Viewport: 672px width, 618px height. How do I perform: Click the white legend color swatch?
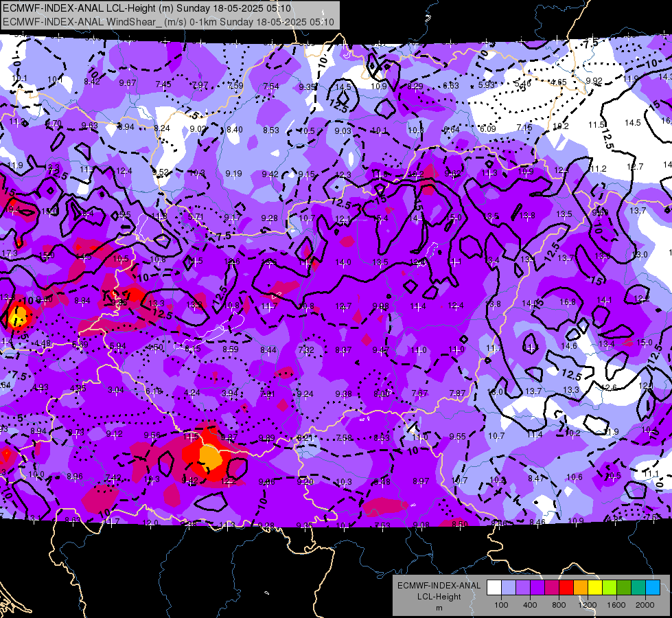[494, 588]
